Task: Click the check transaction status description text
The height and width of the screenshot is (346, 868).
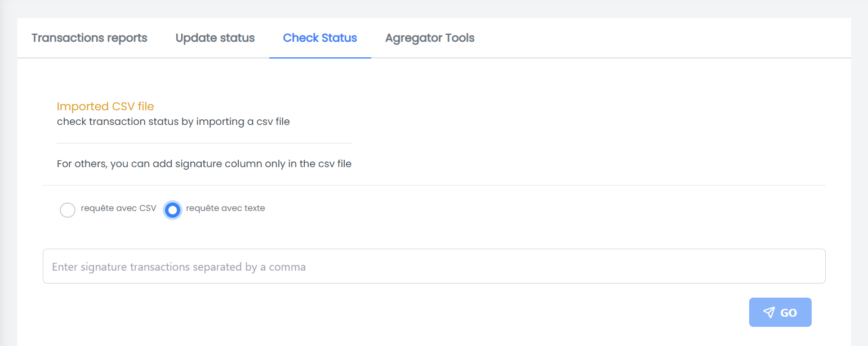Action: coord(173,122)
